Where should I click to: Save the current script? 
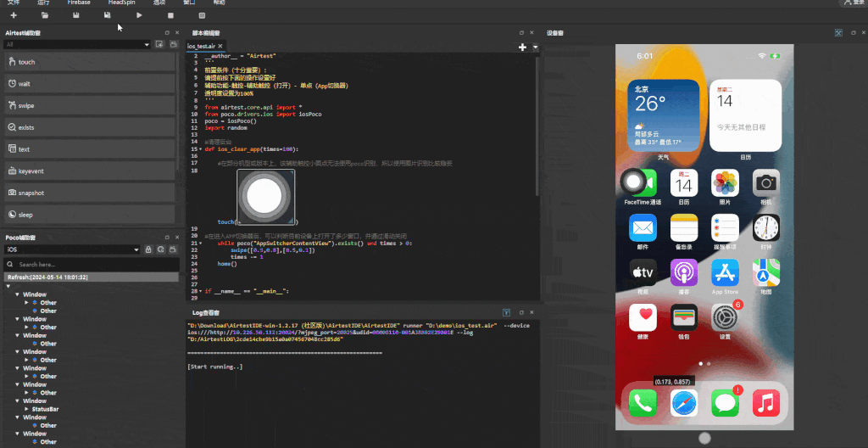(x=75, y=15)
